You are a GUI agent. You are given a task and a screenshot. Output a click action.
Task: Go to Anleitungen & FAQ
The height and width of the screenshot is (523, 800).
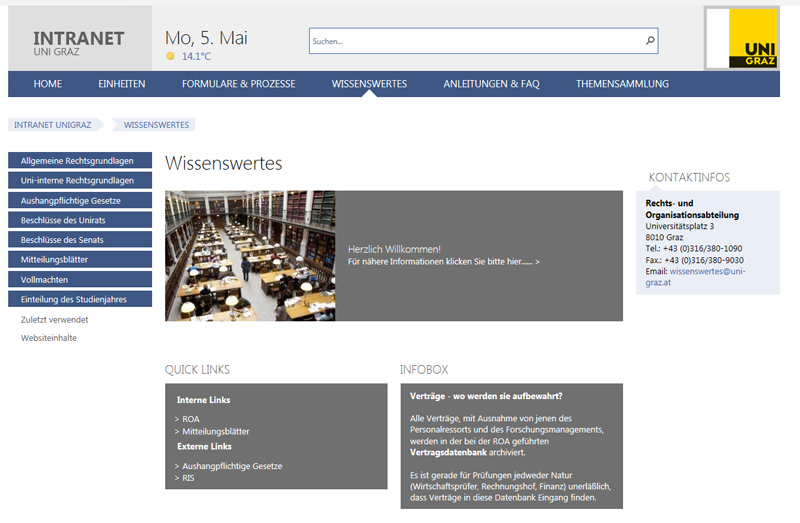(491, 84)
